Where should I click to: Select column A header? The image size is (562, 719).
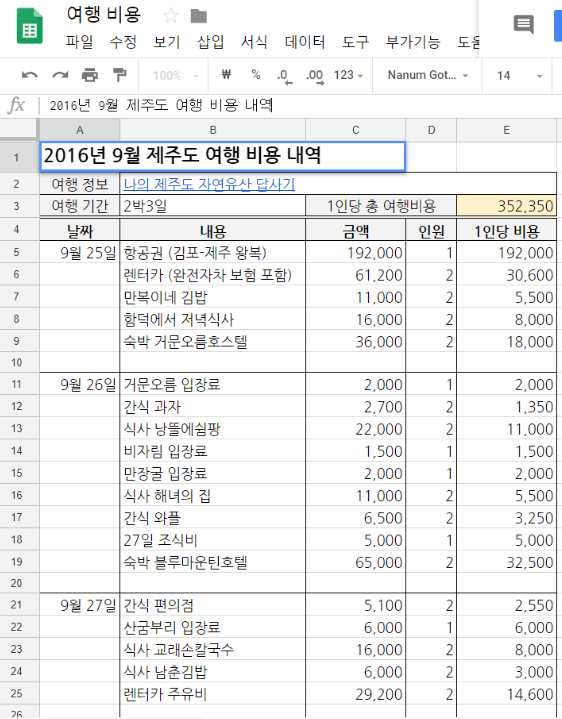click(80, 130)
